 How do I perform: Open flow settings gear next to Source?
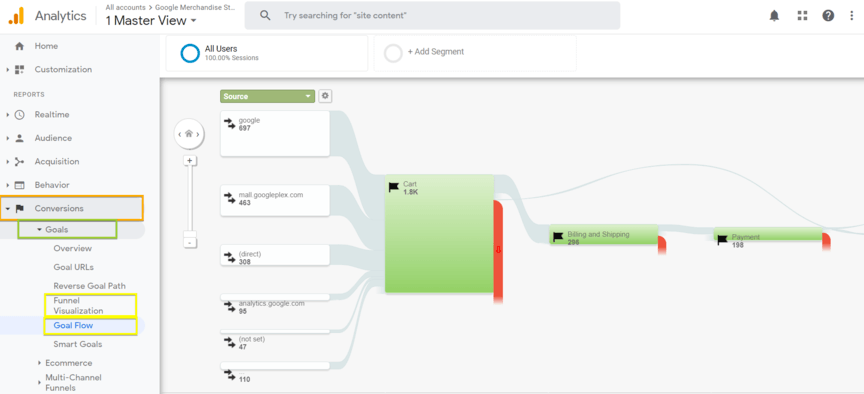click(325, 96)
